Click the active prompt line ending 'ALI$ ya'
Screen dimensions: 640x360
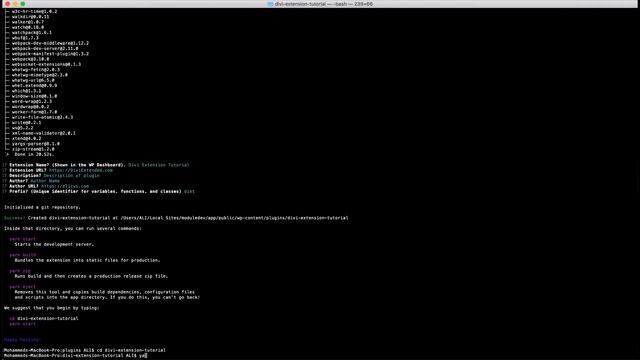click(75, 356)
